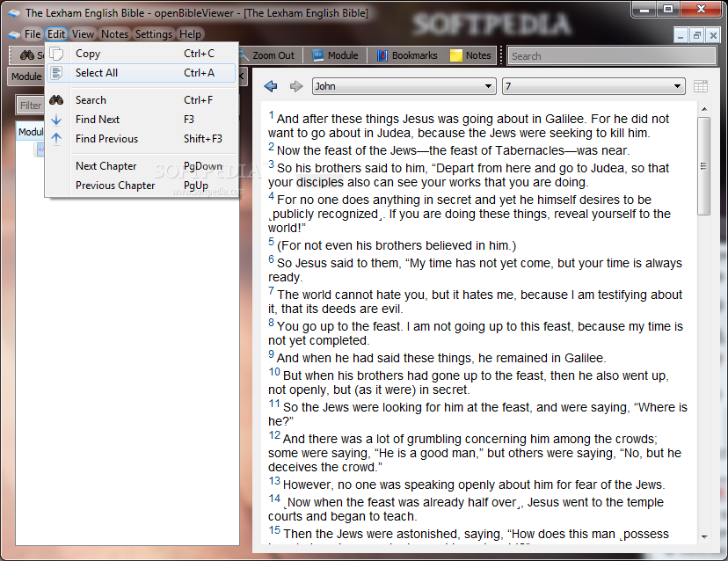Click the Bookmarks toolbar label

[415, 55]
